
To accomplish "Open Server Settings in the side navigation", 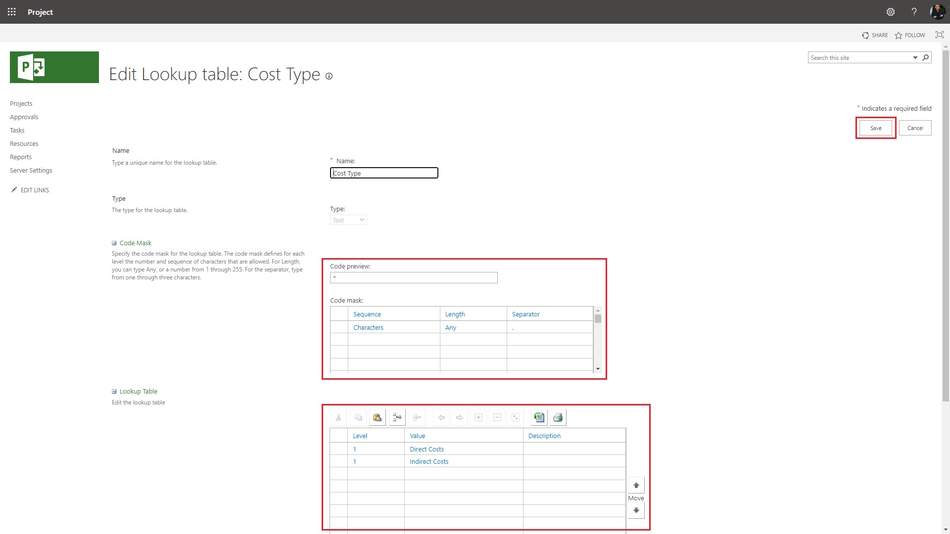I will click(x=31, y=170).
